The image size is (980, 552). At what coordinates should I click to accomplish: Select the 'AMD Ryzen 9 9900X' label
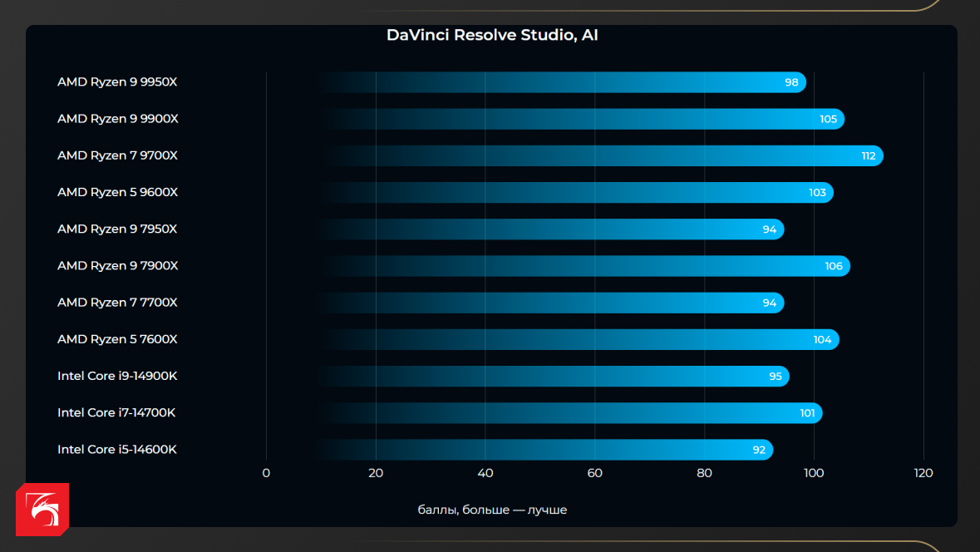tap(118, 119)
